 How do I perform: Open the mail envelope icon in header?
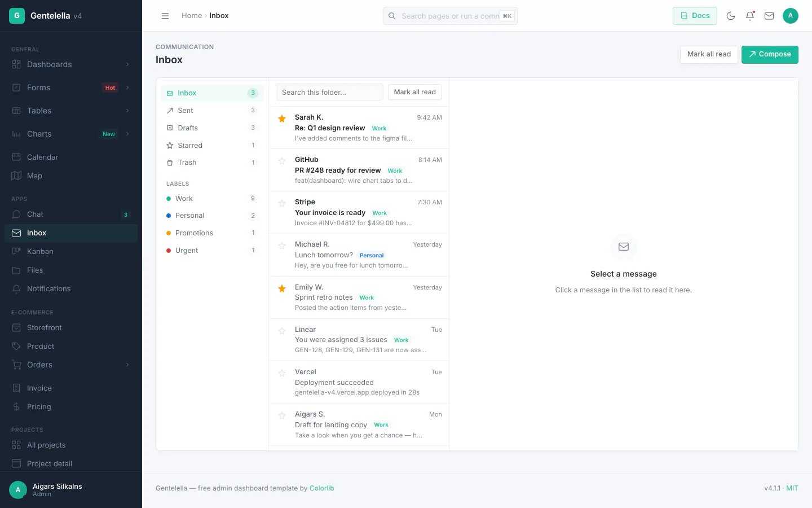tap(769, 16)
